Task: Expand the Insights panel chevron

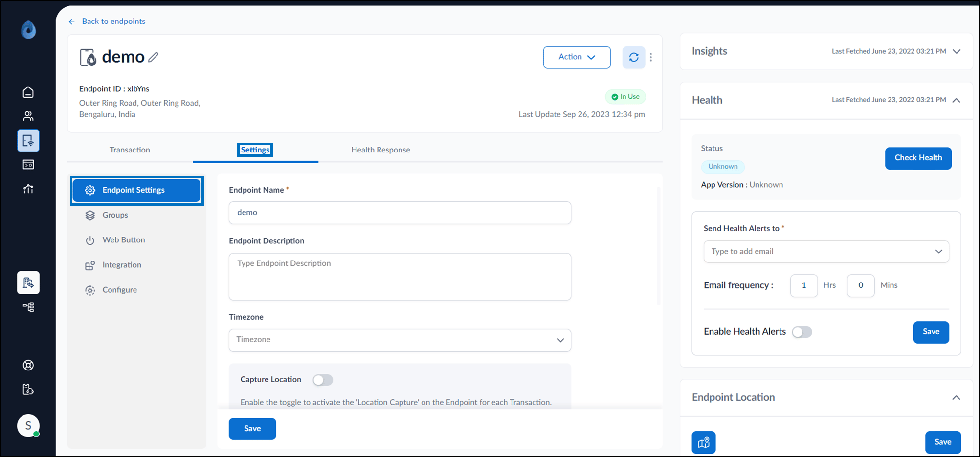Action: 957,51
